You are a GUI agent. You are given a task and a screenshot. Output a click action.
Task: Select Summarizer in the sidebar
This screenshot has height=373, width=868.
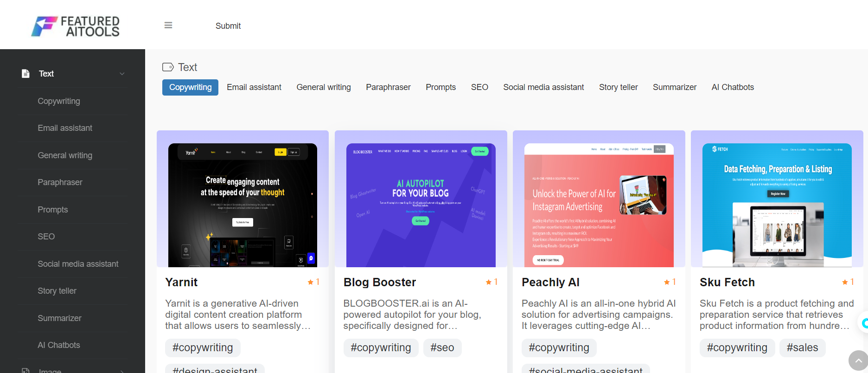click(x=59, y=318)
